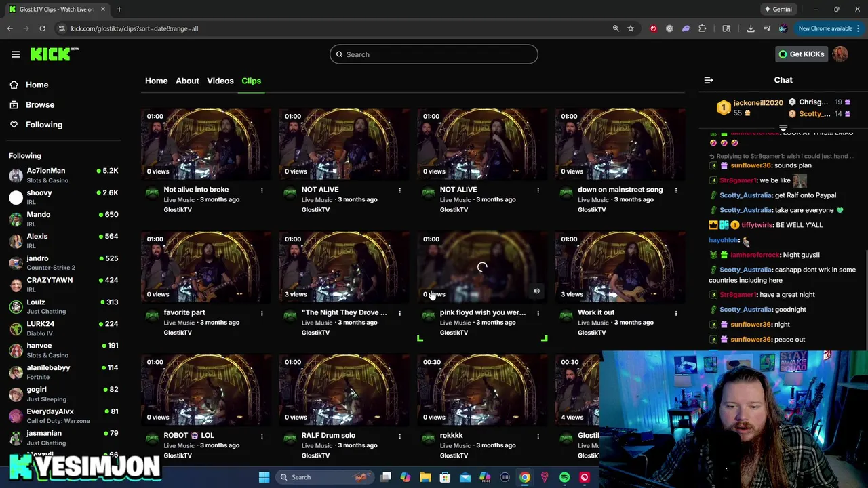This screenshot has height=488, width=868.
Task: Collapse the chat panel icon
Action: [709, 80]
